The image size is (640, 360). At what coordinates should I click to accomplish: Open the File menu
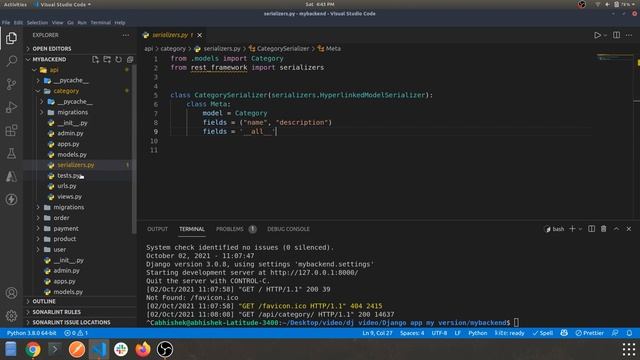[x=6, y=23]
